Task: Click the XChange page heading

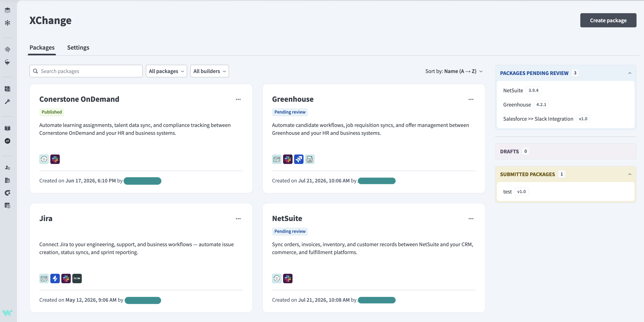Action: (x=50, y=20)
